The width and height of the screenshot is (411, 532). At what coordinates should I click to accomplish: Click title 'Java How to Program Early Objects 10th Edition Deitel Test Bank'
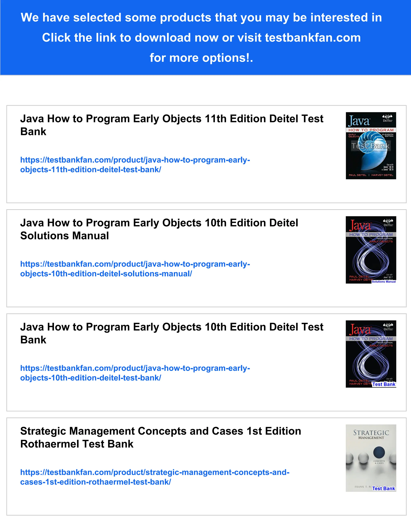[172, 333]
